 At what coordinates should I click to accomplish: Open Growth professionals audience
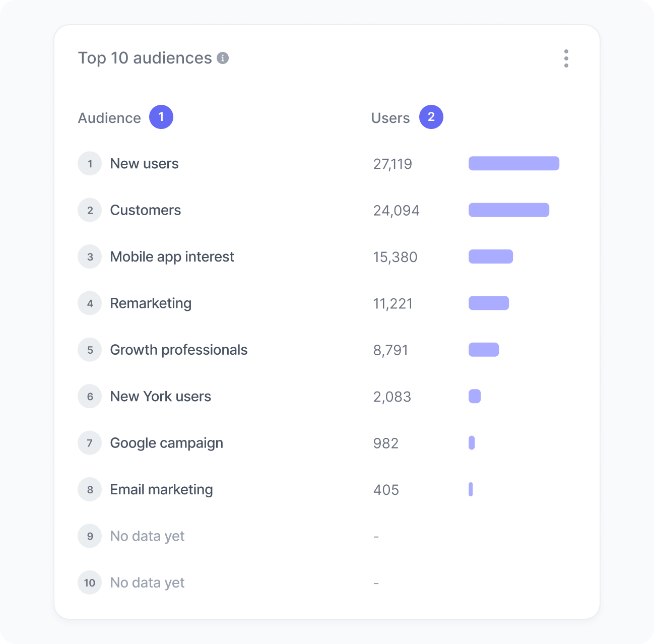click(178, 350)
